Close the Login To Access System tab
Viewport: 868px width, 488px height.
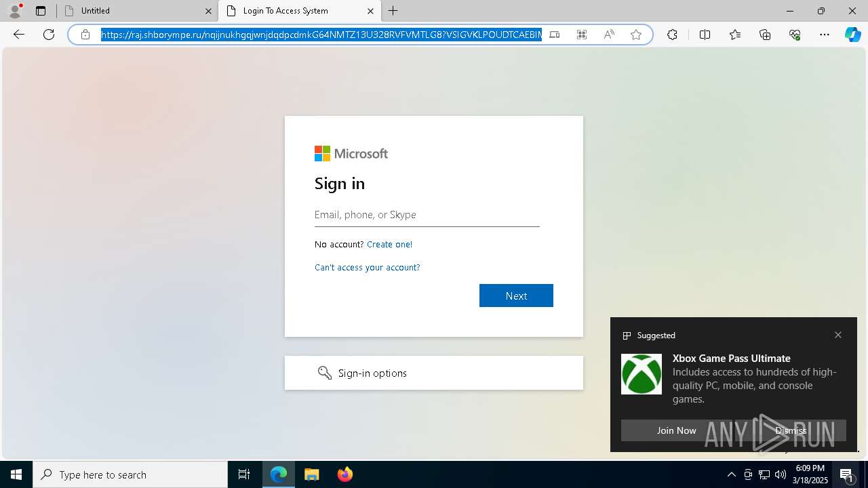[x=370, y=11]
